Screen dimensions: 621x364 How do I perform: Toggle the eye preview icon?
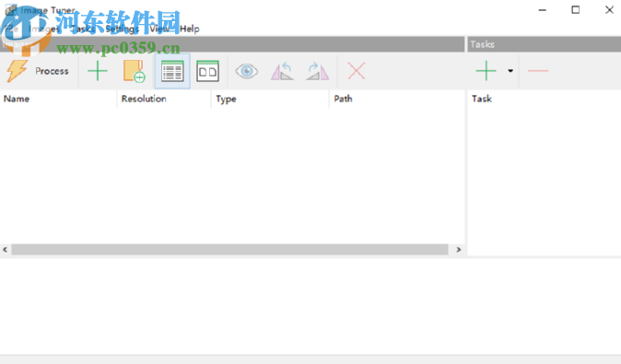[246, 71]
